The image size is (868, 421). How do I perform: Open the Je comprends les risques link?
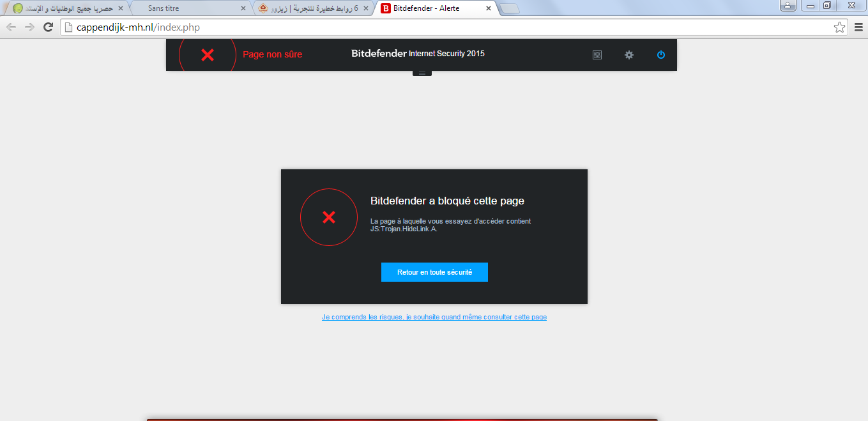(434, 317)
